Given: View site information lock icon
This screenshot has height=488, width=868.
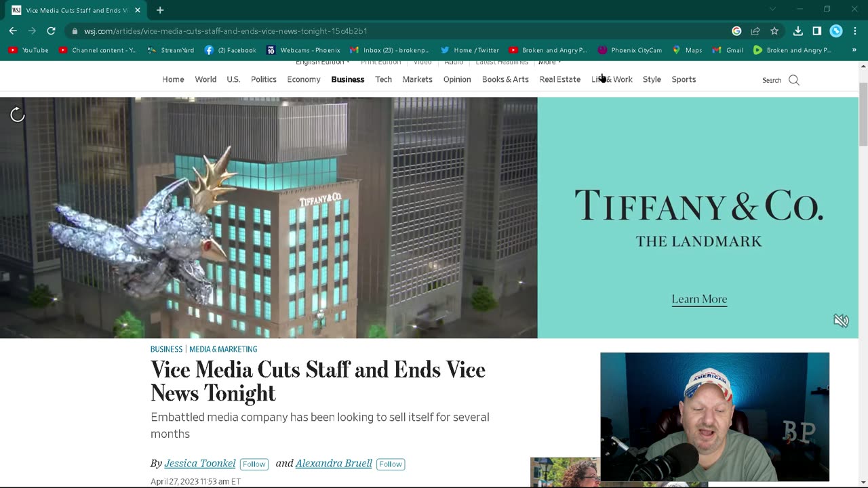Looking at the screenshot, I should [75, 31].
